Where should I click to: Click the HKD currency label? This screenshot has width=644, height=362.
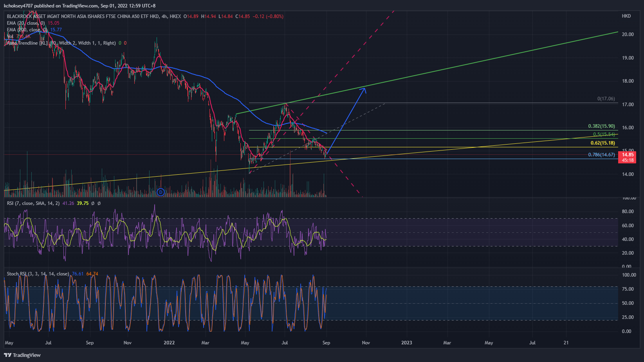click(626, 16)
